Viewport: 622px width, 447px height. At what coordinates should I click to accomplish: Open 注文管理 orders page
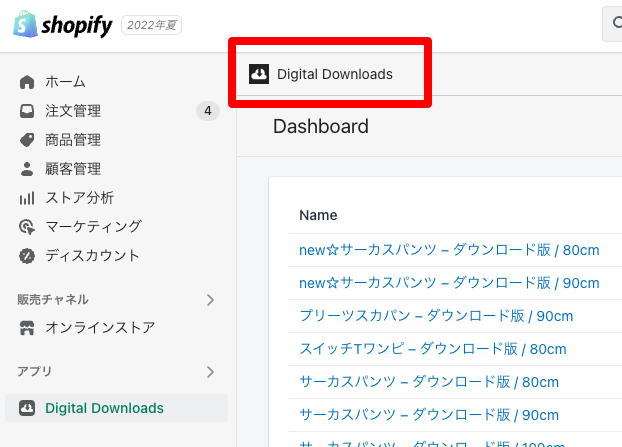coord(73,111)
